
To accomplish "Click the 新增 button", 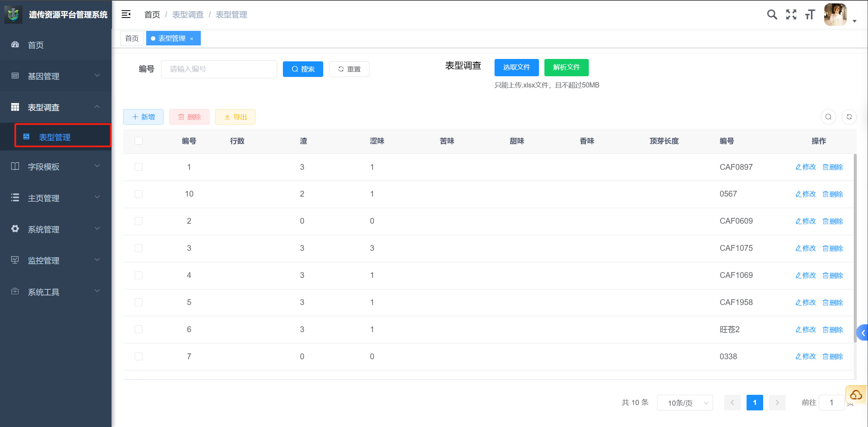I will tap(143, 117).
